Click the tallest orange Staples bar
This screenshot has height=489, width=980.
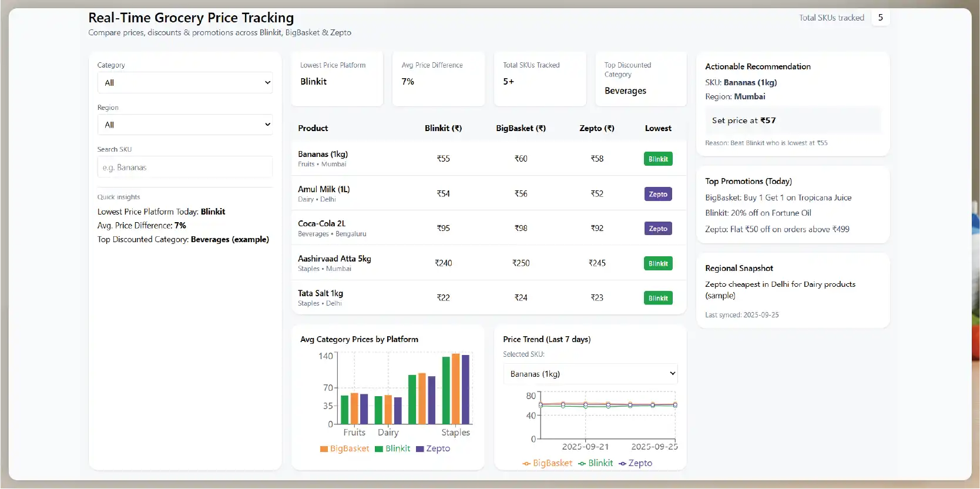[456, 388]
